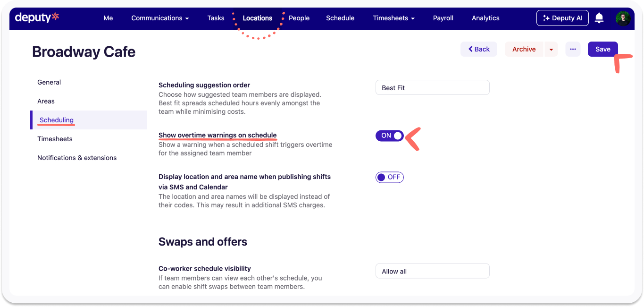Viewport: 644px width, 307px height.
Task: Open Deputy AI assistant
Action: tap(562, 18)
